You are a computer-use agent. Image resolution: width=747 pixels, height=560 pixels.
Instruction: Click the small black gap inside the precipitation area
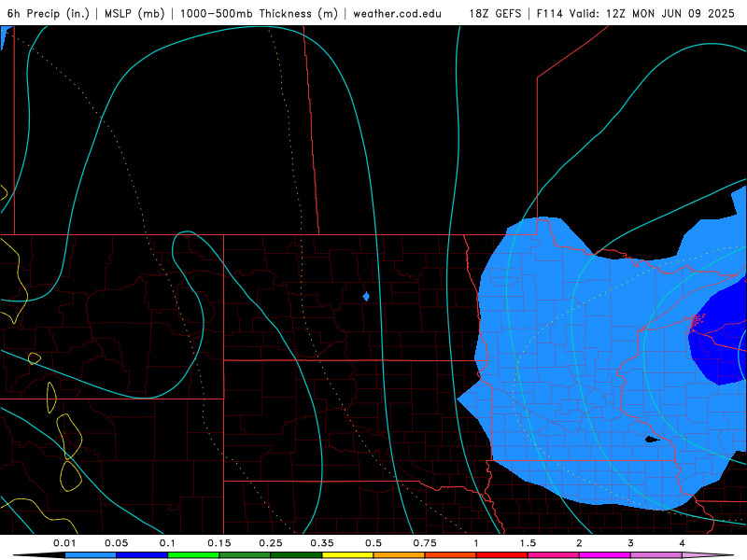pyautogui.click(x=652, y=440)
